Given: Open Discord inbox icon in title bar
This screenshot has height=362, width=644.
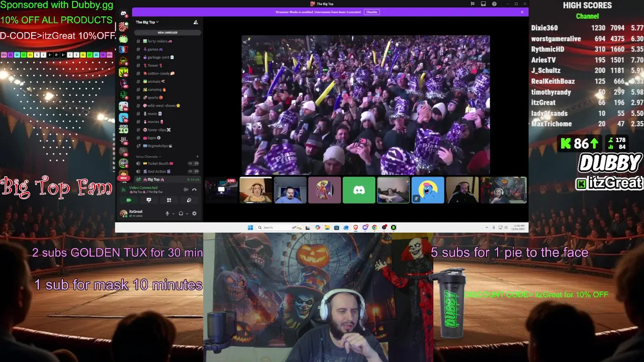Looking at the screenshot, I should pos(483,4).
